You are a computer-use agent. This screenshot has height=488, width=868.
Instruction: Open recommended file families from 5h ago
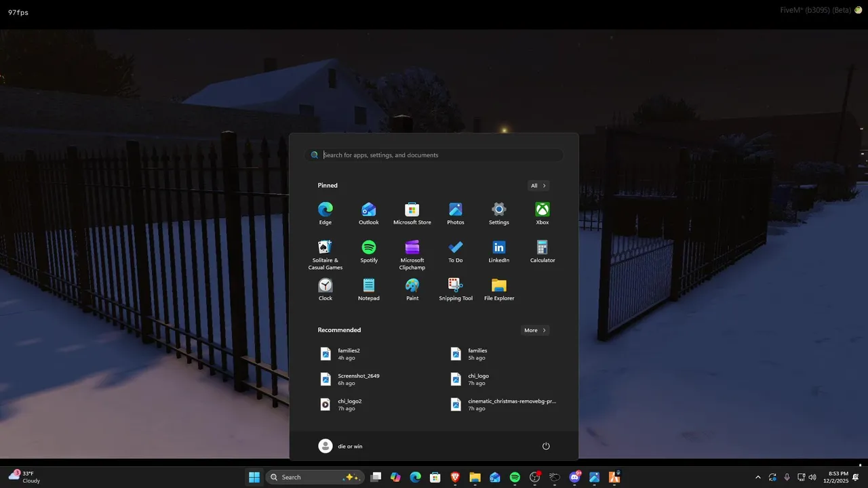click(x=503, y=354)
